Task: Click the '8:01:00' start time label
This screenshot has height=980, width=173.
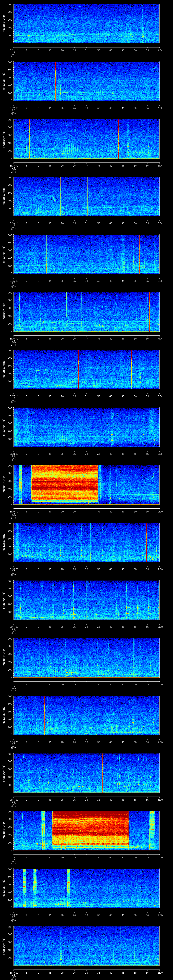Action: (14, 50)
